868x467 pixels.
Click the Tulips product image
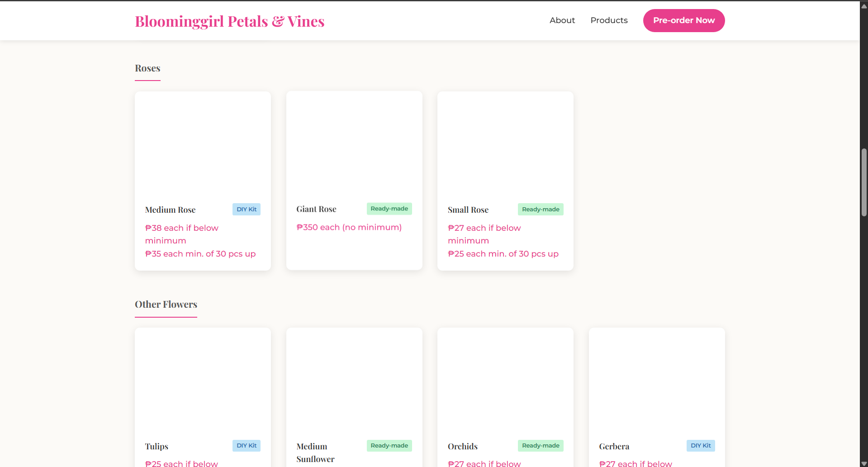[x=202, y=380]
